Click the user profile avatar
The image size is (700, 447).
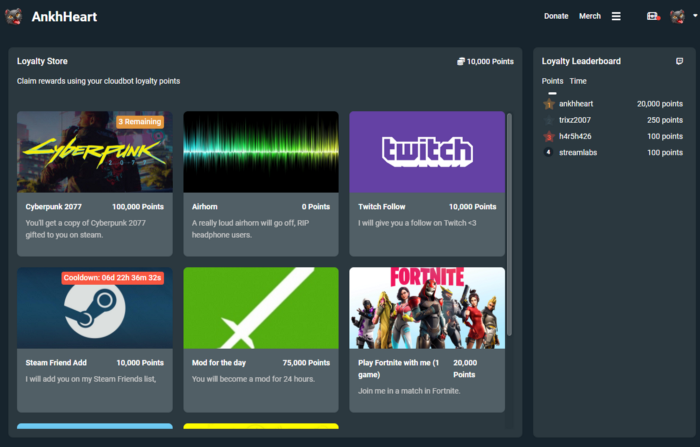pyautogui.click(x=677, y=16)
